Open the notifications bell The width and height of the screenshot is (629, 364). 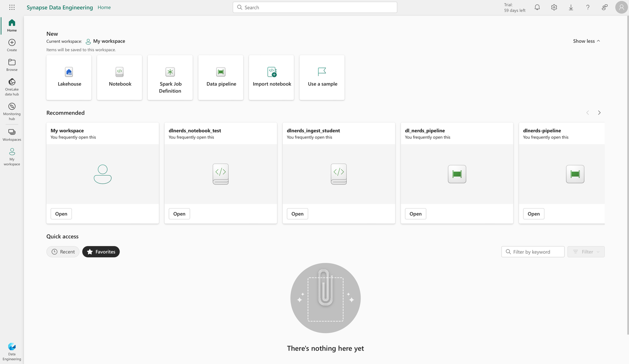tap(537, 7)
